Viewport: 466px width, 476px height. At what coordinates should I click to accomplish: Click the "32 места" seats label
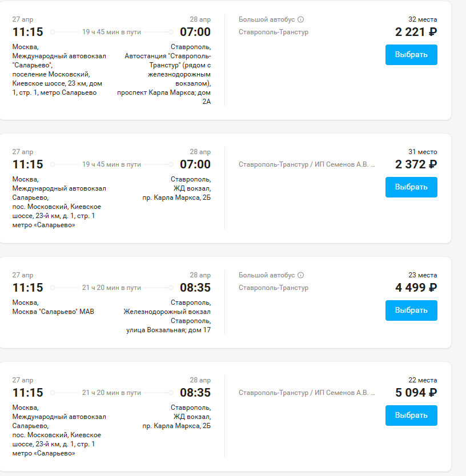(423, 19)
